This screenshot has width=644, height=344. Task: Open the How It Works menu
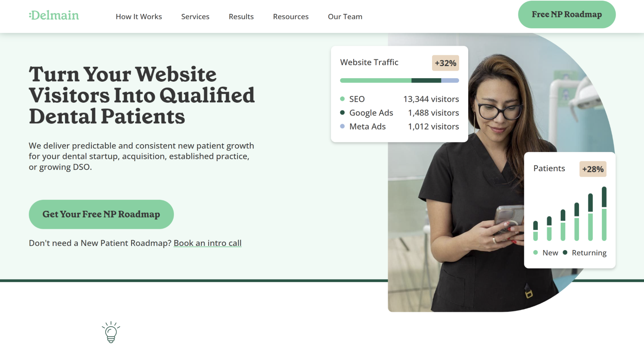pos(139,17)
